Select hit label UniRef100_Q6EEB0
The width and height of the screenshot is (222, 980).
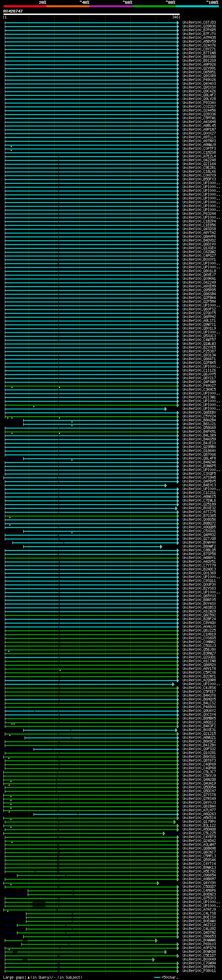(199, 413)
